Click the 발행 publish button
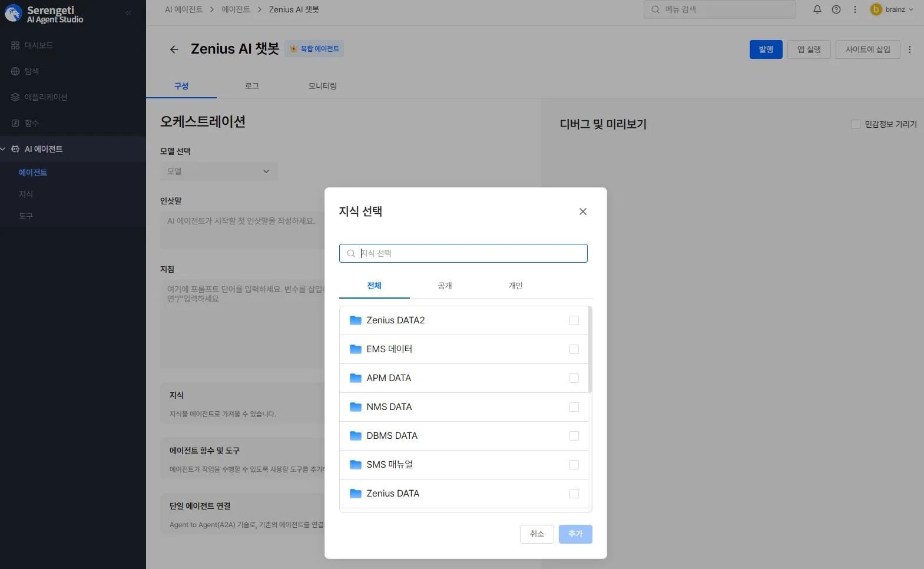924x569 pixels. click(x=766, y=49)
